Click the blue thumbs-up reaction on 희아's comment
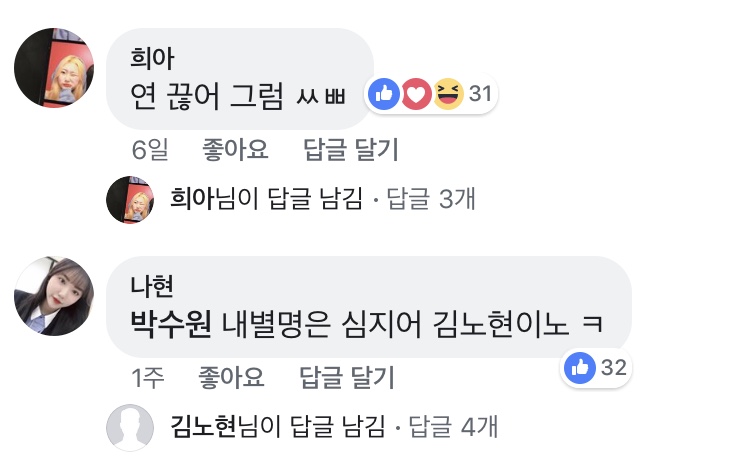The image size is (739, 469). click(x=383, y=95)
